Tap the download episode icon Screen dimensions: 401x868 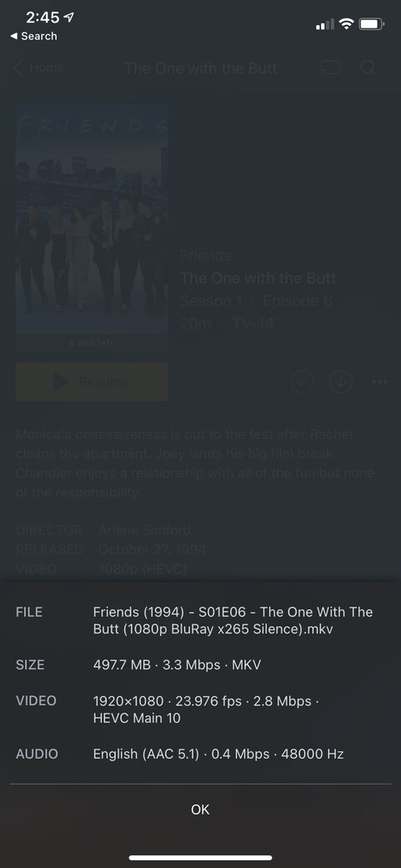click(341, 381)
